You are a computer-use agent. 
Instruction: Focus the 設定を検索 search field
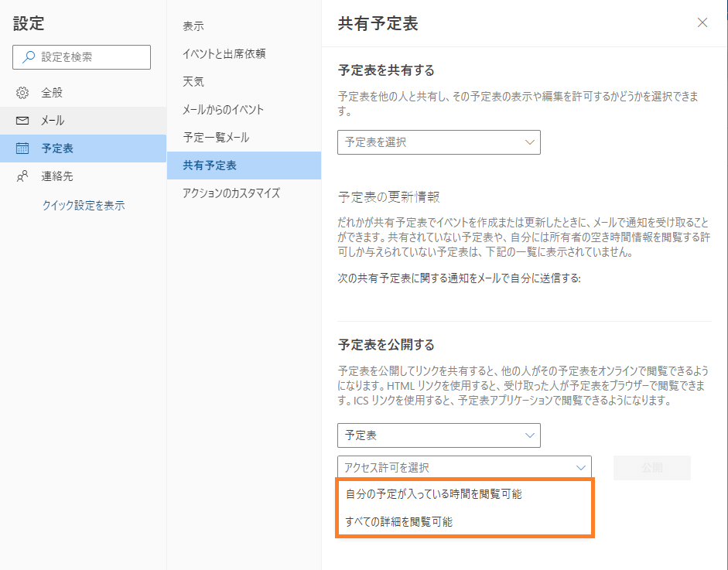tap(82, 57)
